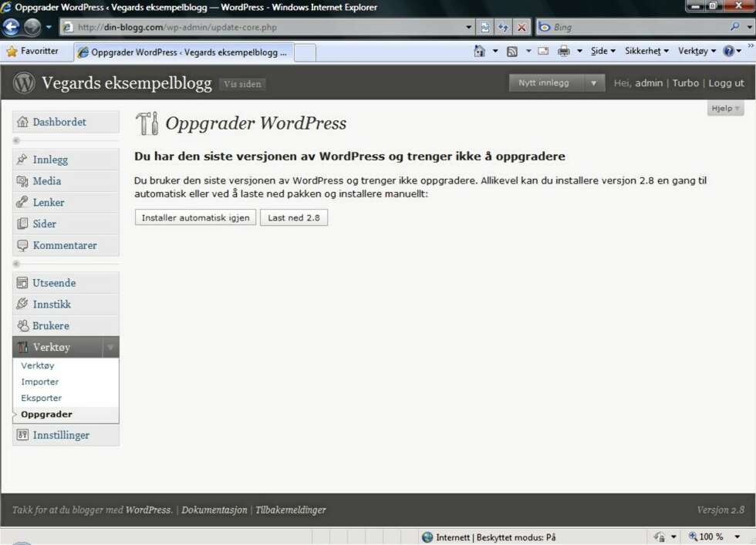The image size is (756, 545).
Task: Refresh the page with reload icon
Action: click(503, 27)
